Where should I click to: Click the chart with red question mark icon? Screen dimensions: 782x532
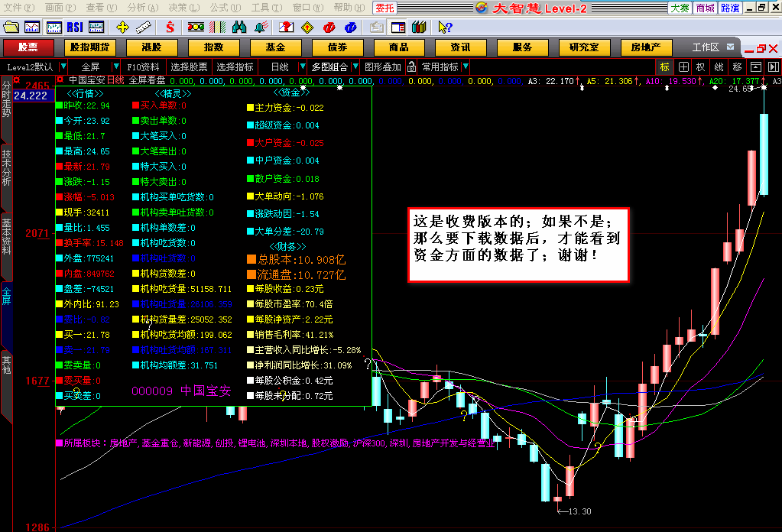[x=286, y=28]
